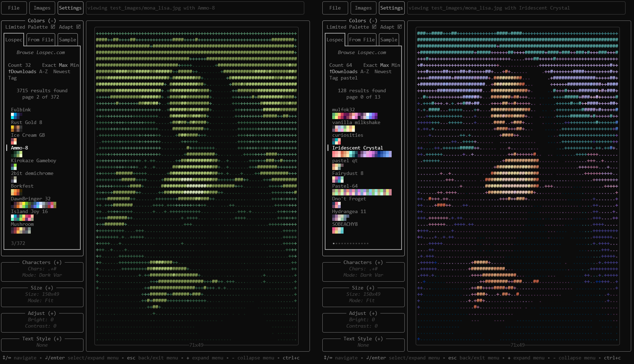Expand Adjust section in left window
634x364 pixels.
42,313
